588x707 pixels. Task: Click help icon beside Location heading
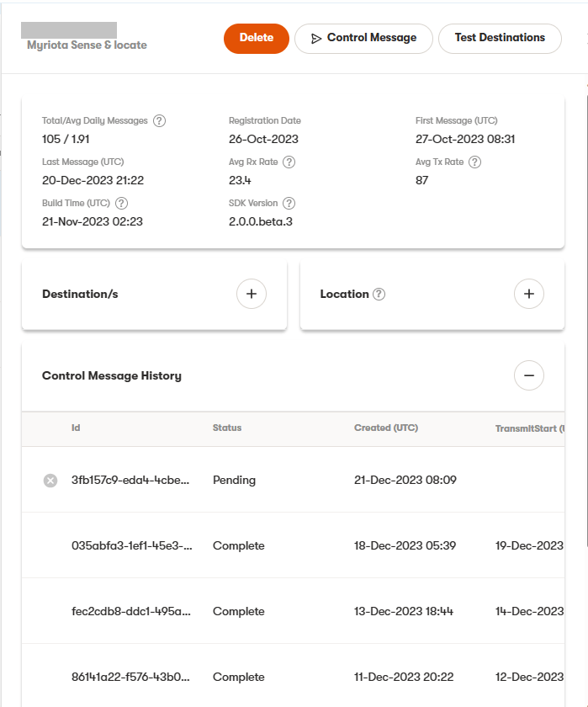[379, 295]
